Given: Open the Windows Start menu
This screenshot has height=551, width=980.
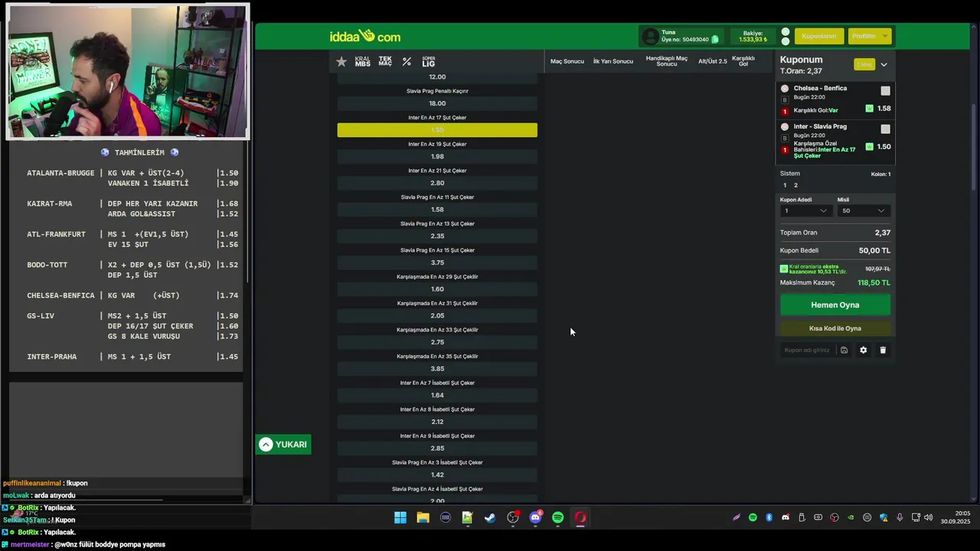Looking at the screenshot, I should click(400, 518).
